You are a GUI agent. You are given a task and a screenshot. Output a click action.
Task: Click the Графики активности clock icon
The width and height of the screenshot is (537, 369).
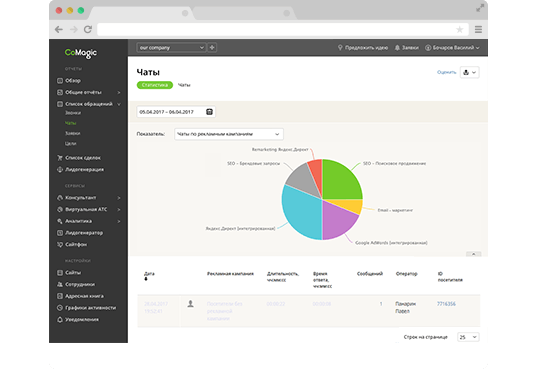click(x=60, y=308)
